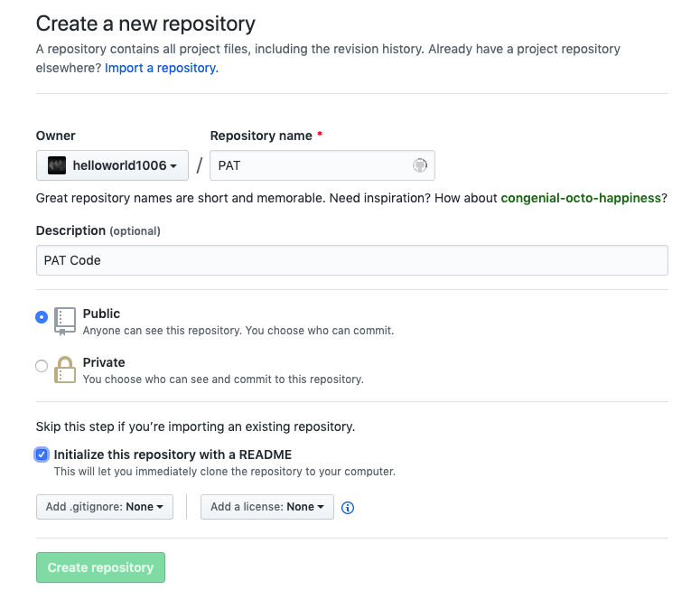
Task: Use the congenial-octo-happiness name suggestion
Action: coord(580,198)
